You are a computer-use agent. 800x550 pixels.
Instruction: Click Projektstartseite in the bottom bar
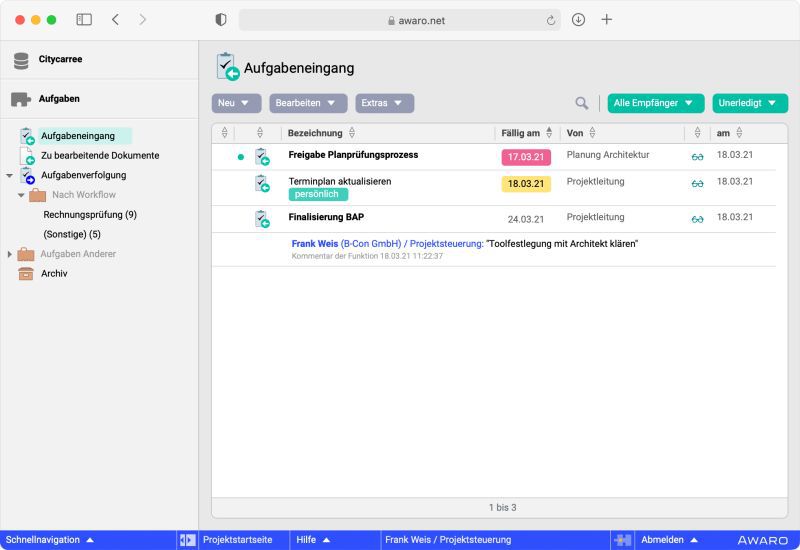[237, 540]
